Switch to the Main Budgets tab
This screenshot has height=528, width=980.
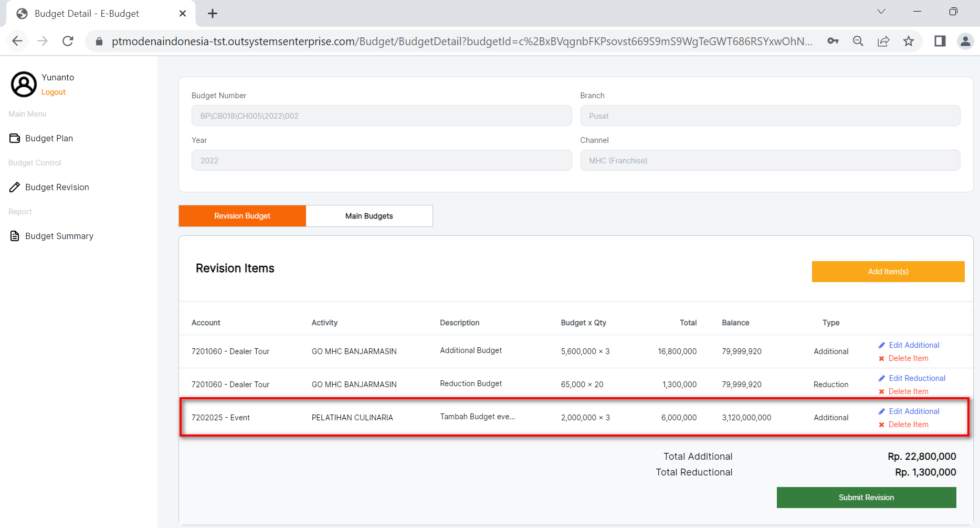369,216
